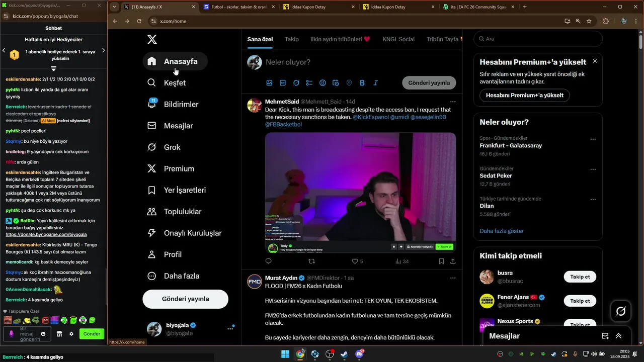Switch to the KNGL Social tab
The width and height of the screenshot is (644, 362).
[398, 39]
